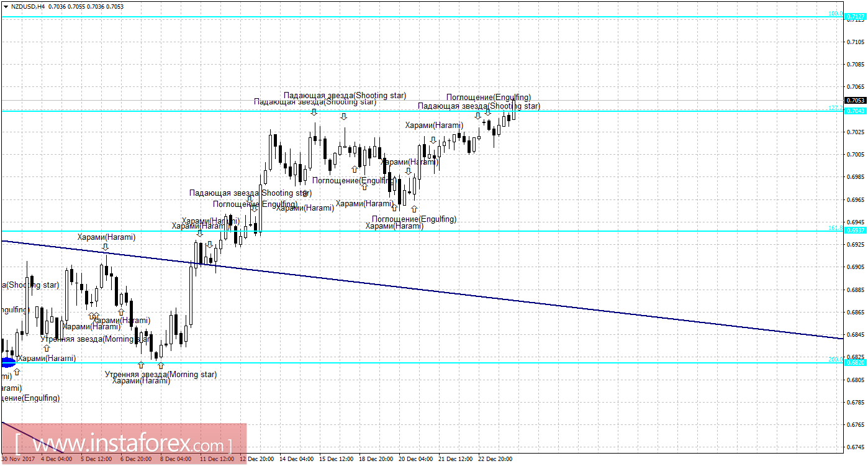
Task: Select the Харами(Harami) label above the trendline
Action: coord(106,237)
